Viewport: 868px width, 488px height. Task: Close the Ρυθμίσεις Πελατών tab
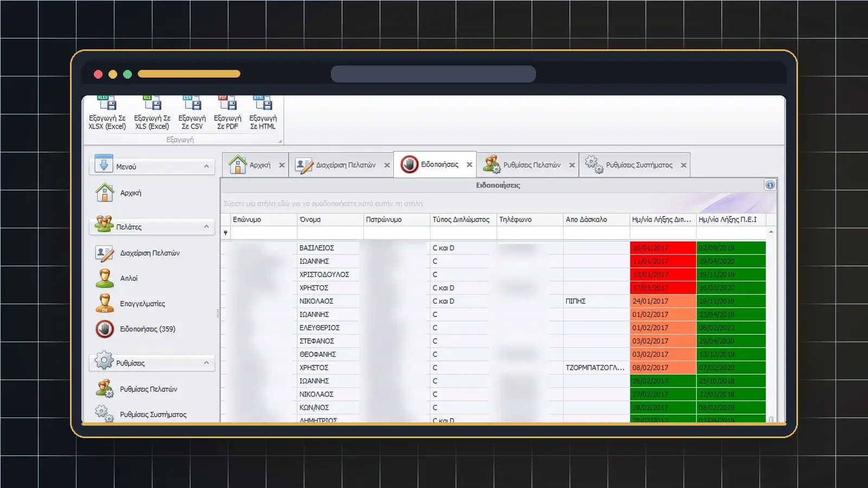pos(572,165)
